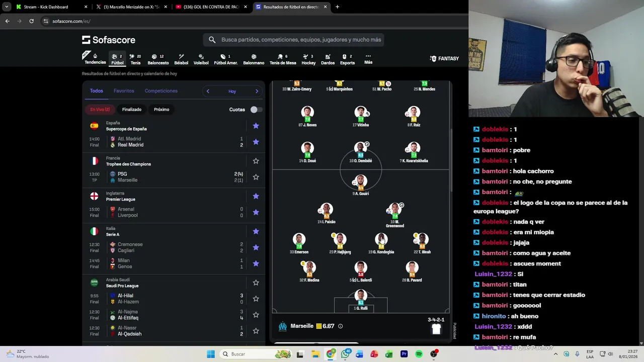
Task: Select the Fútbol sport icon
Action: click(x=117, y=59)
